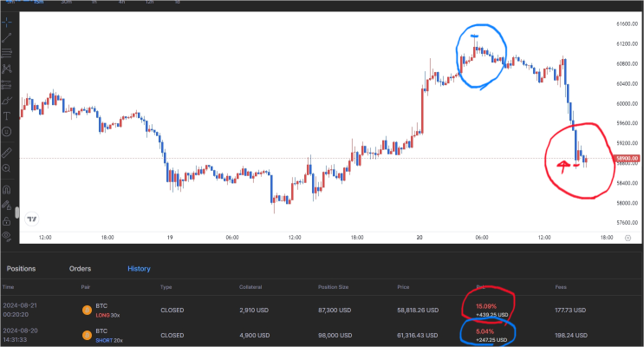Activate the brush drawing tool

pos(7,101)
